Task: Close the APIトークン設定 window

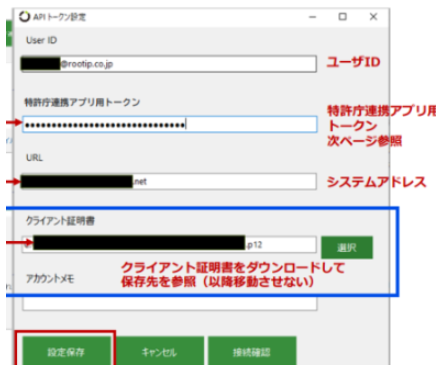Action: [x=373, y=17]
